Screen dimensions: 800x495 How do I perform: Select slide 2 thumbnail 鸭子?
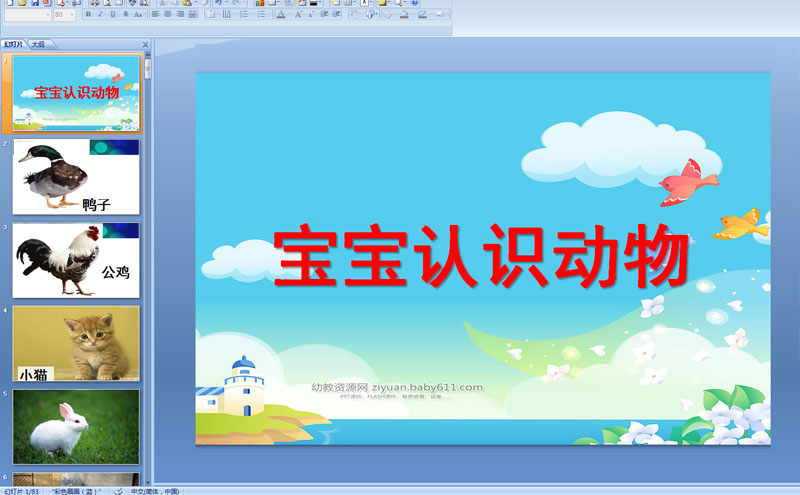(76, 177)
